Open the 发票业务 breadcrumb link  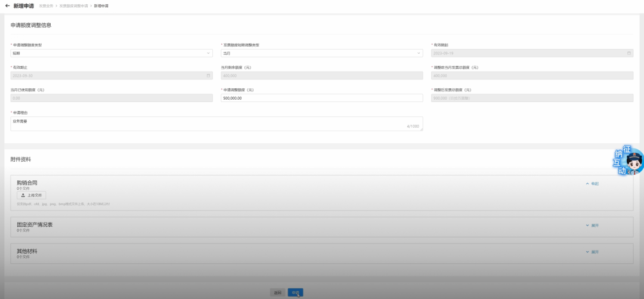click(45, 6)
